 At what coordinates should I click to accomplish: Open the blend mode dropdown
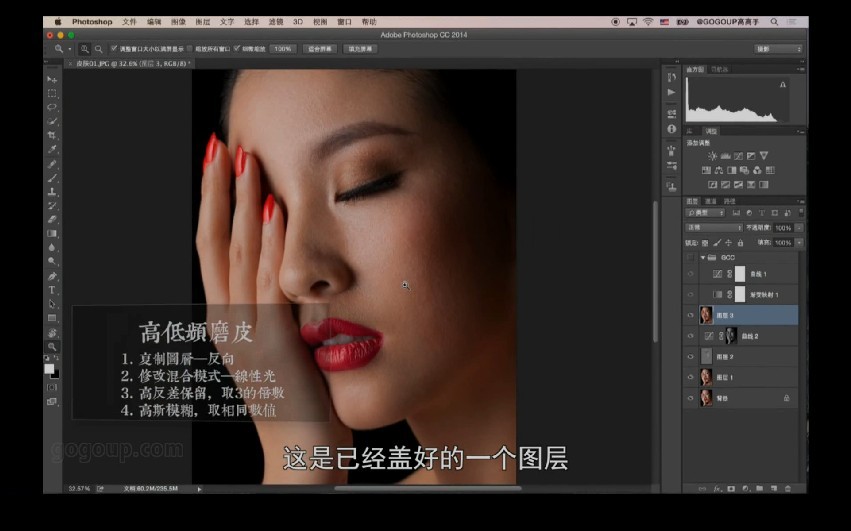click(714, 227)
